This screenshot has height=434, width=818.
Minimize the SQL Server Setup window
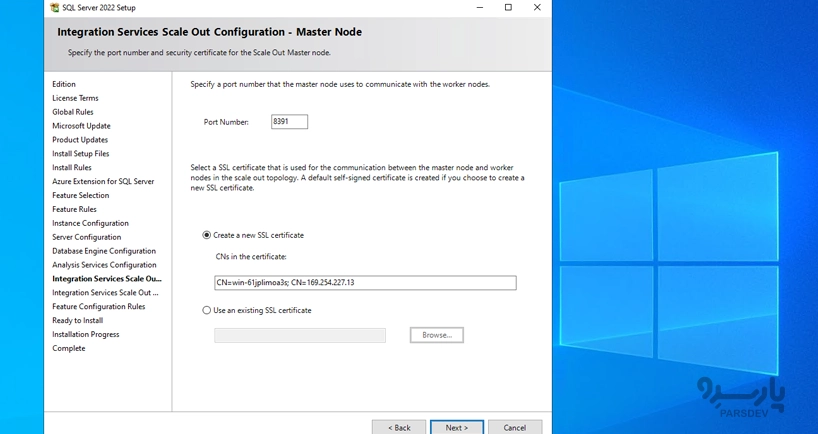pos(479,7)
